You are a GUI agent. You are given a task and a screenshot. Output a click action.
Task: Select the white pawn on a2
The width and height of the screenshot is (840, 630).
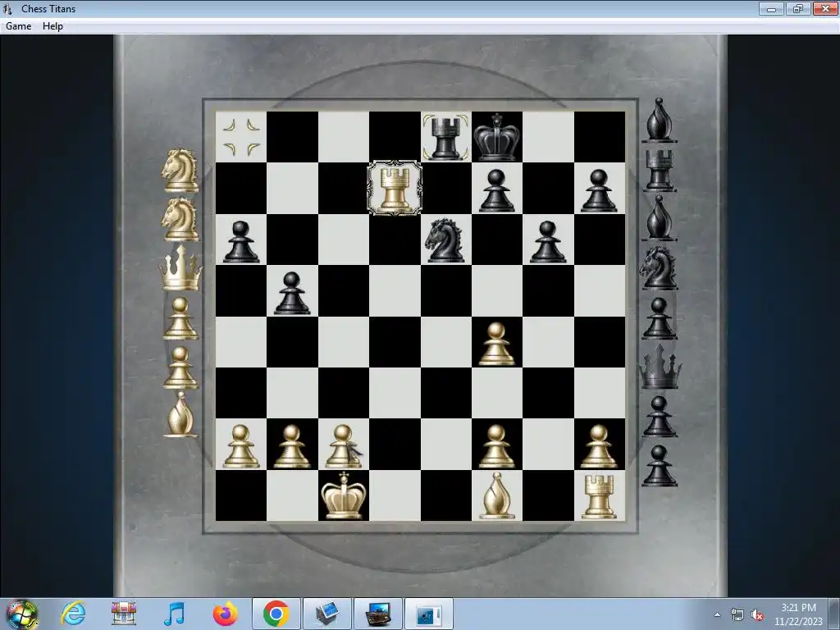(x=241, y=446)
